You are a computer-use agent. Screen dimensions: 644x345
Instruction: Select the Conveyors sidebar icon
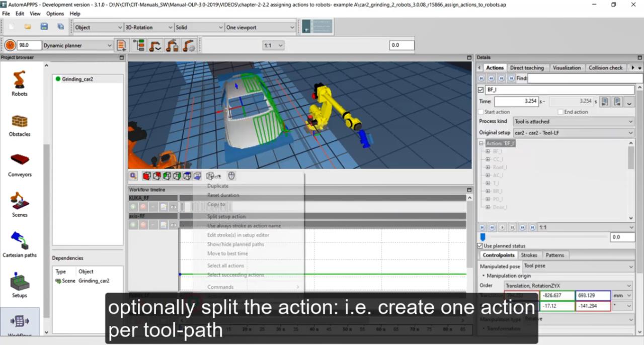pyautogui.click(x=20, y=164)
